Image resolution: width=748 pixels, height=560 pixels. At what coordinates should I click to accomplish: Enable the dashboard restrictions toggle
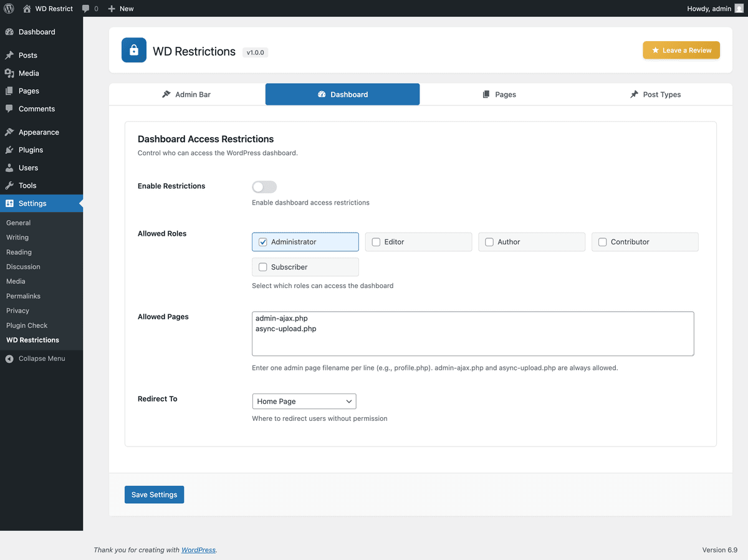[264, 186]
